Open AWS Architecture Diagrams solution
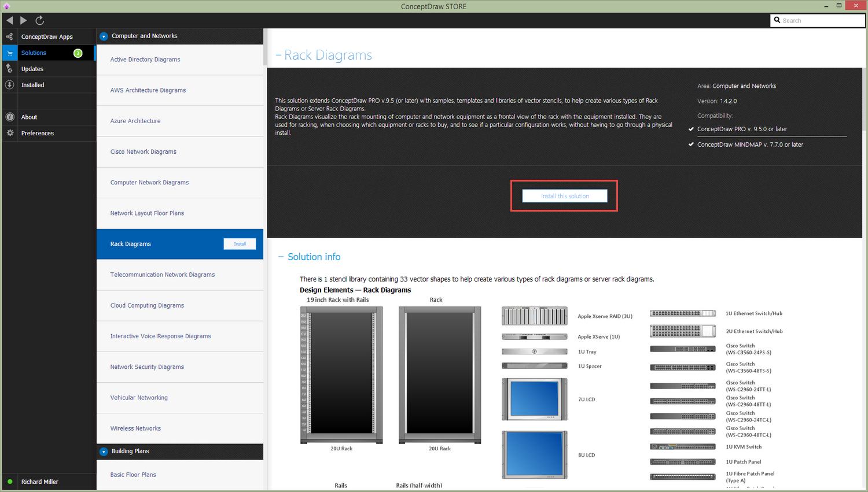The height and width of the screenshot is (492, 868). (x=180, y=90)
